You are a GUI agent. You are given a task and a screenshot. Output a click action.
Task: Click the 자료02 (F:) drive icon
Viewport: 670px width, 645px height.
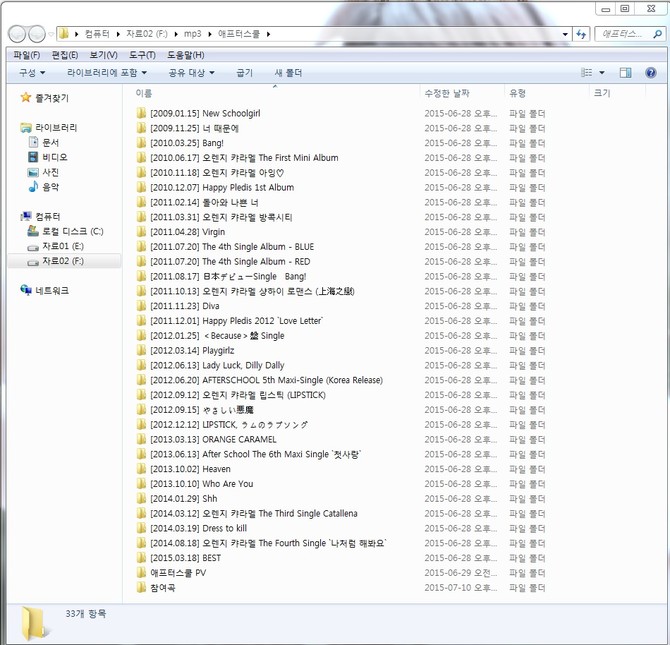(33, 262)
